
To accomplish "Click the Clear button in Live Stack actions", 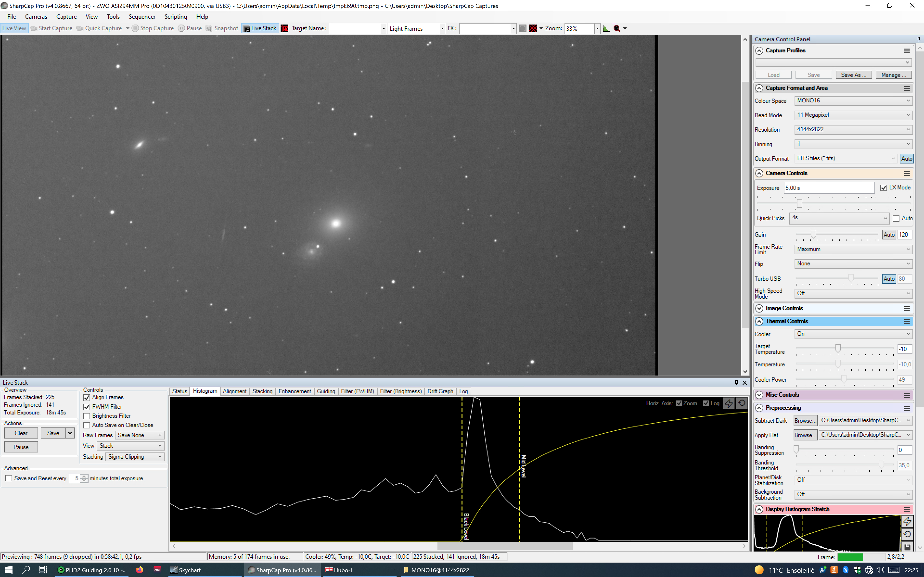I will pyautogui.click(x=21, y=433).
